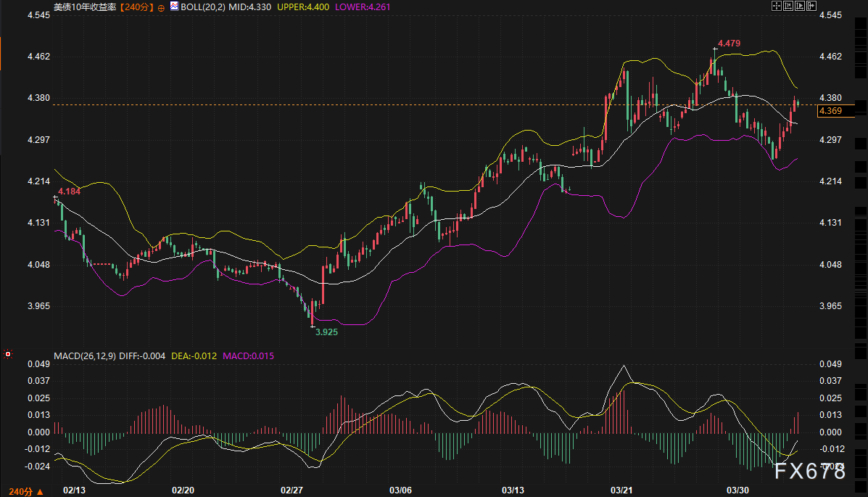Click the 3.925 low point marker
The image size is (868, 497).
(x=326, y=331)
